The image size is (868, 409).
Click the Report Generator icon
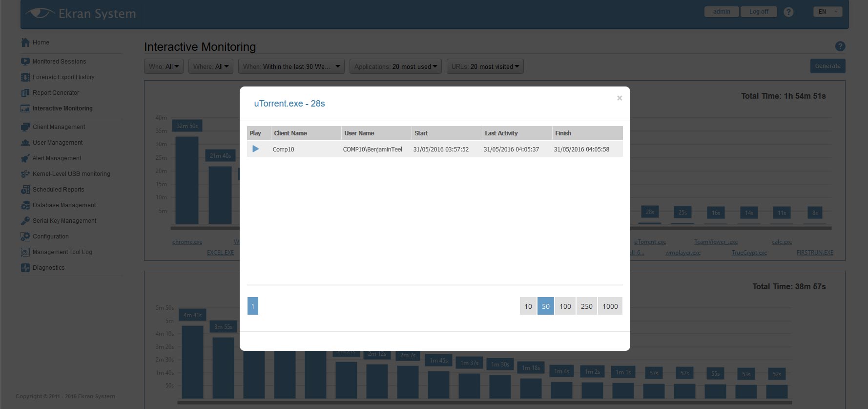coord(25,93)
